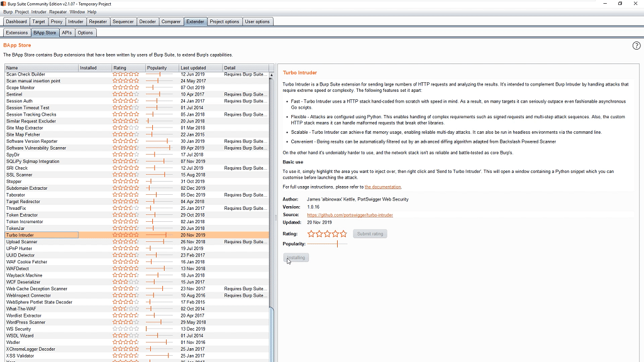Image resolution: width=644 pixels, height=362 pixels.
Task: Select the Software Vulnerability Scanner extension
Action: coord(136,148)
